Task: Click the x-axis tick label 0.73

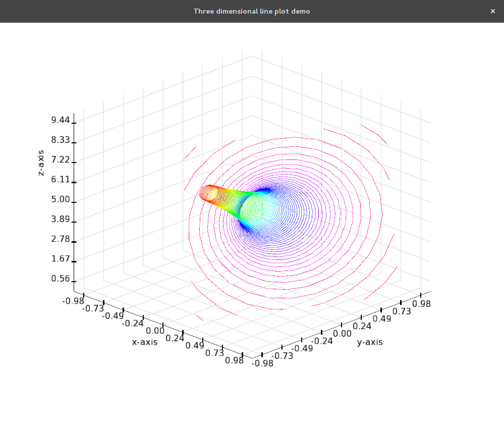Action: tap(214, 353)
